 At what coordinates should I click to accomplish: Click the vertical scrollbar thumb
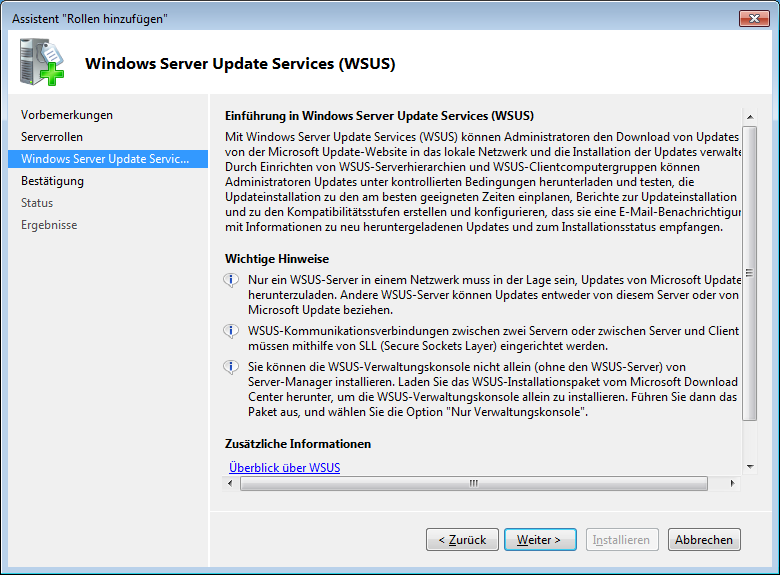tap(750, 273)
